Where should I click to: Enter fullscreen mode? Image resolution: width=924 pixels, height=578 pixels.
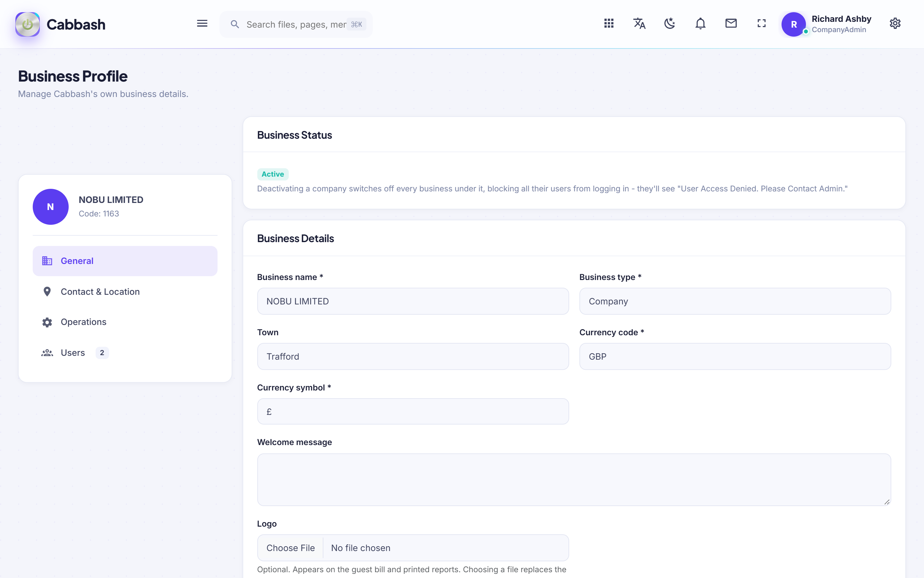[761, 24]
